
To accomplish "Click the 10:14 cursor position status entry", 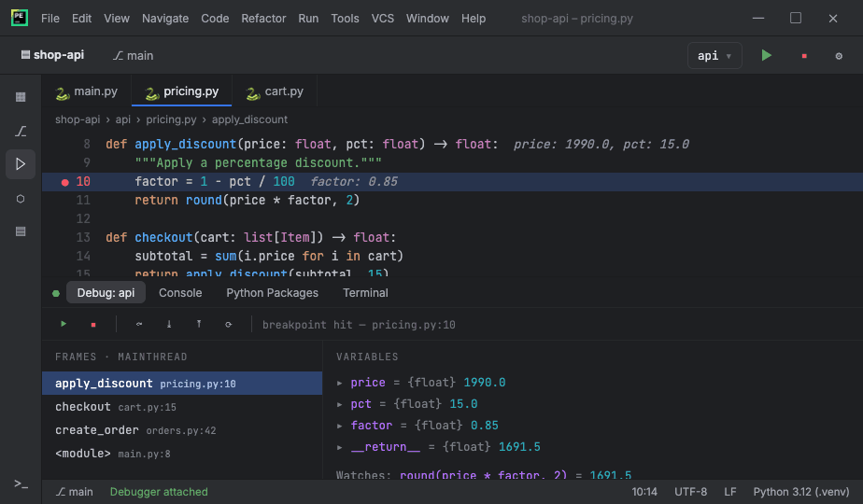I will tap(644, 492).
